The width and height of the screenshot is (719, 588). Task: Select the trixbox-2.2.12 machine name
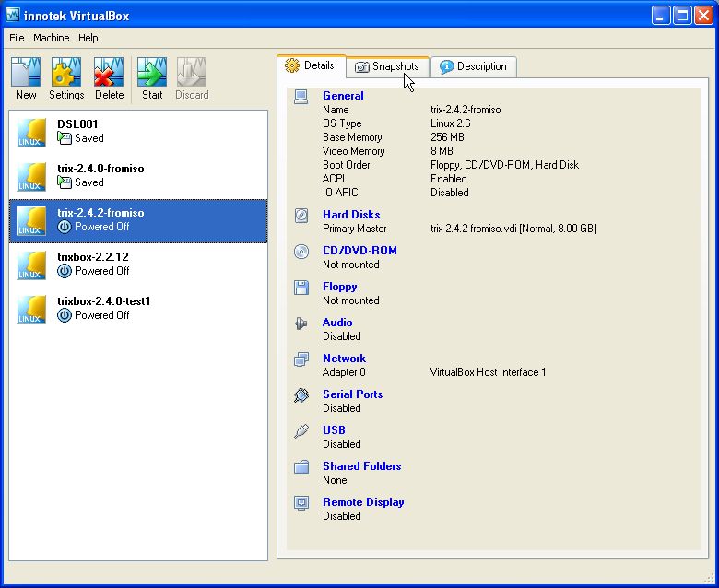coord(92,256)
